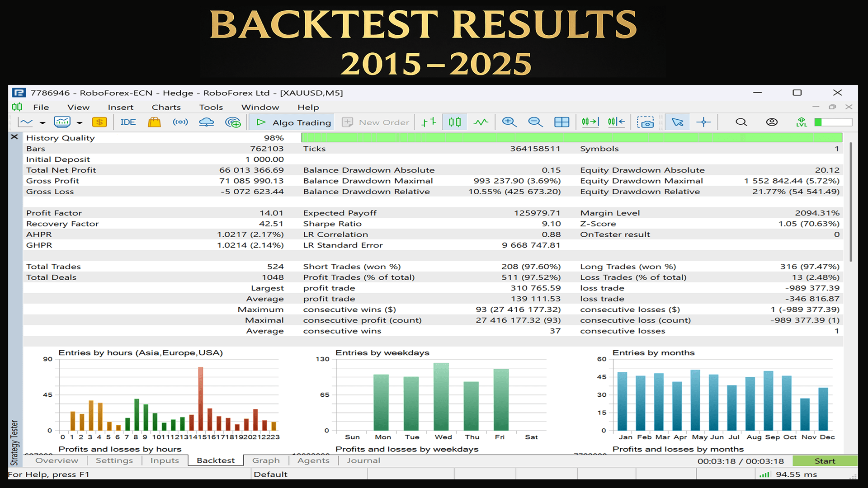868x488 pixels.
Task: Switch to the Graph tab
Action: click(266, 460)
